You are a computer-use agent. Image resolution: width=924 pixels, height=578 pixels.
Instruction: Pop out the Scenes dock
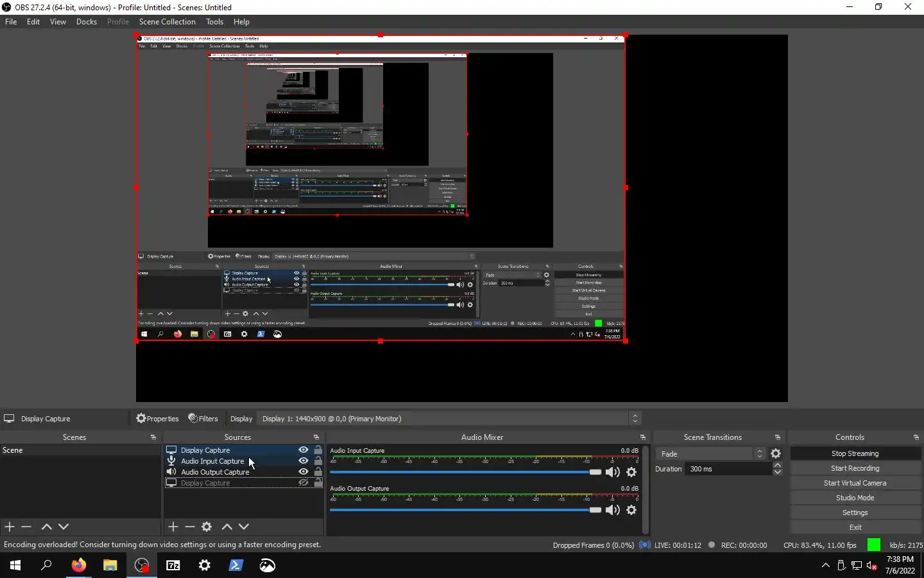[x=153, y=437]
